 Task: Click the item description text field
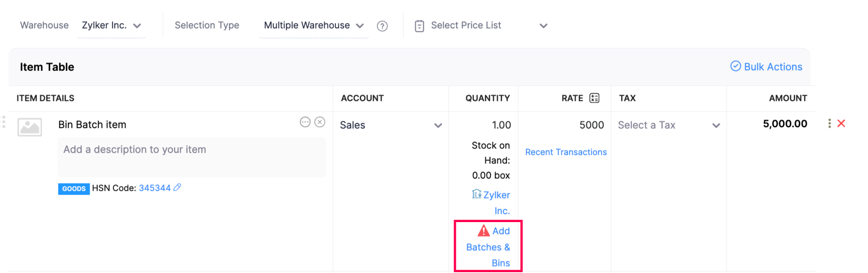point(192,157)
